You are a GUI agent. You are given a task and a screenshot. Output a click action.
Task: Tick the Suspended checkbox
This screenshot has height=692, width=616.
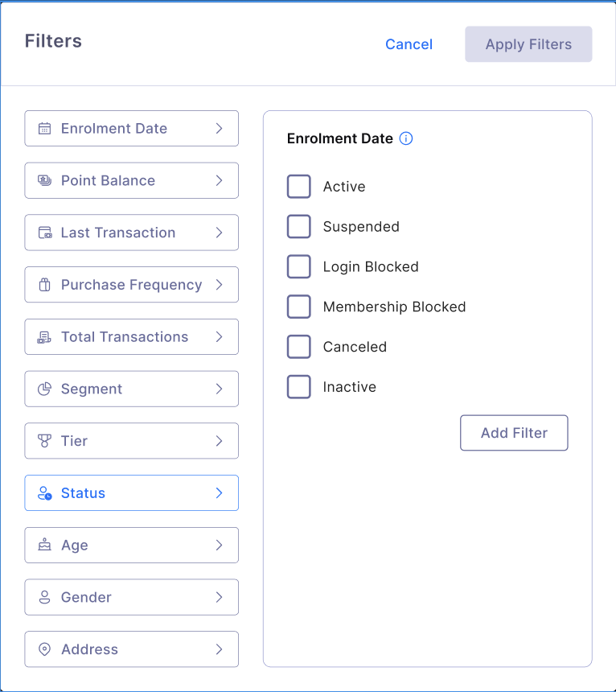pyautogui.click(x=299, y=227)
